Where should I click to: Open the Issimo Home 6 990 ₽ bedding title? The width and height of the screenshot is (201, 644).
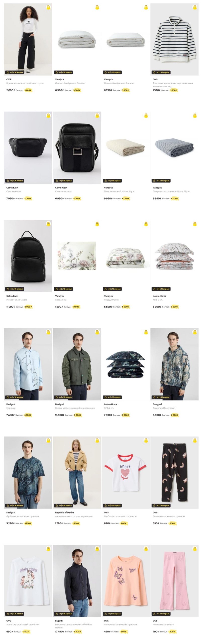pos(158,300)
